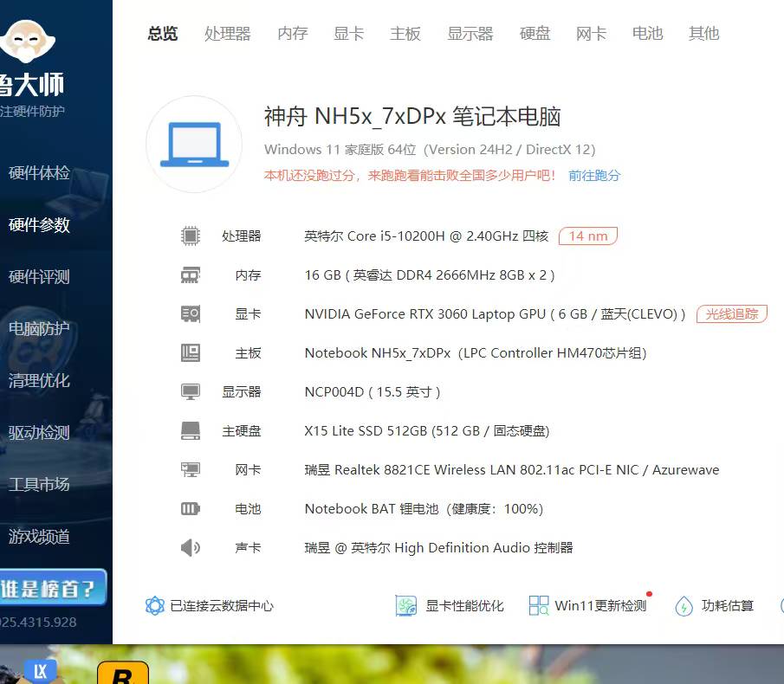Click the motherboard icon
784x684 pixels.
tap(190, 352)
